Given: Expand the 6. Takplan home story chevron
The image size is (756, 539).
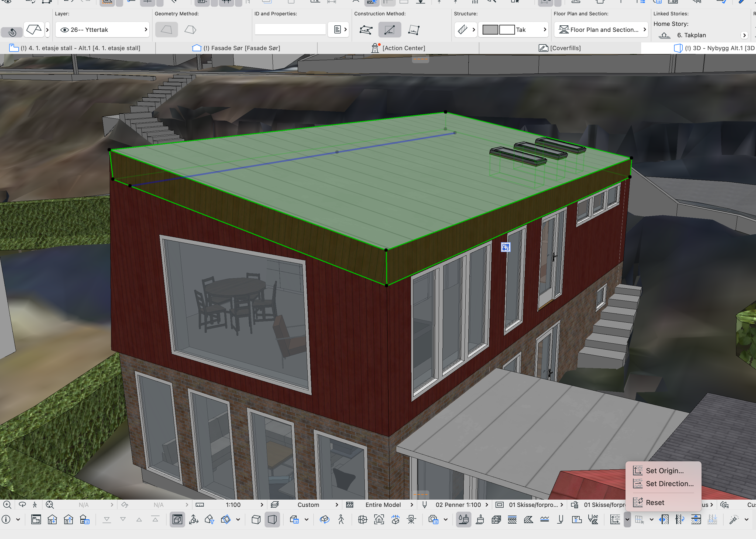Looking at the screenshot, I should [744, 35].
